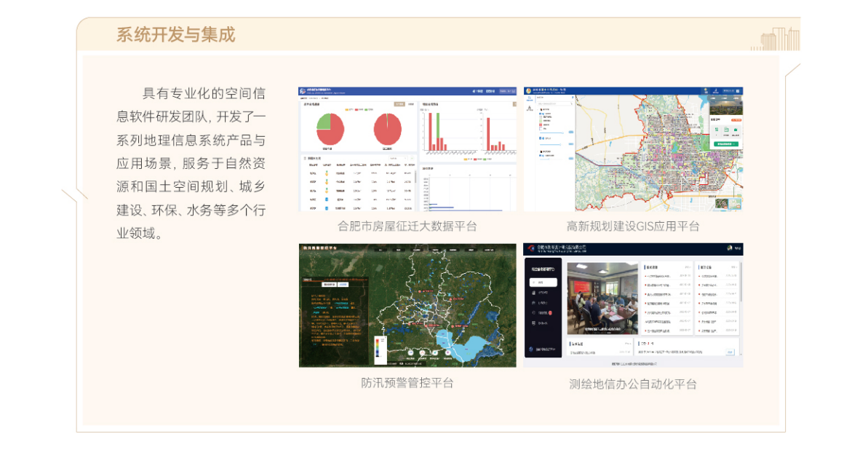Select highlighted first item in office sidebar menu

(x=543, y=282)
